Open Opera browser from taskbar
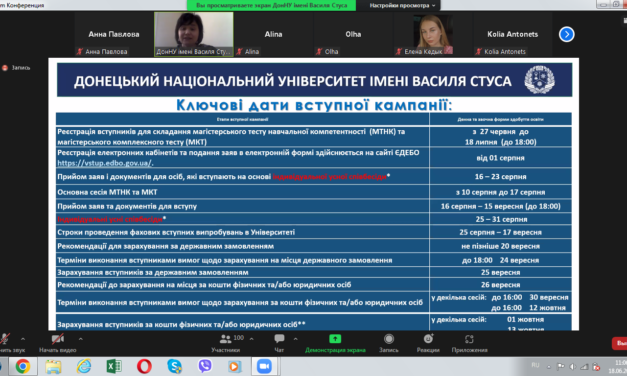This screenshot has height=376, width=627. coord(144,366)
